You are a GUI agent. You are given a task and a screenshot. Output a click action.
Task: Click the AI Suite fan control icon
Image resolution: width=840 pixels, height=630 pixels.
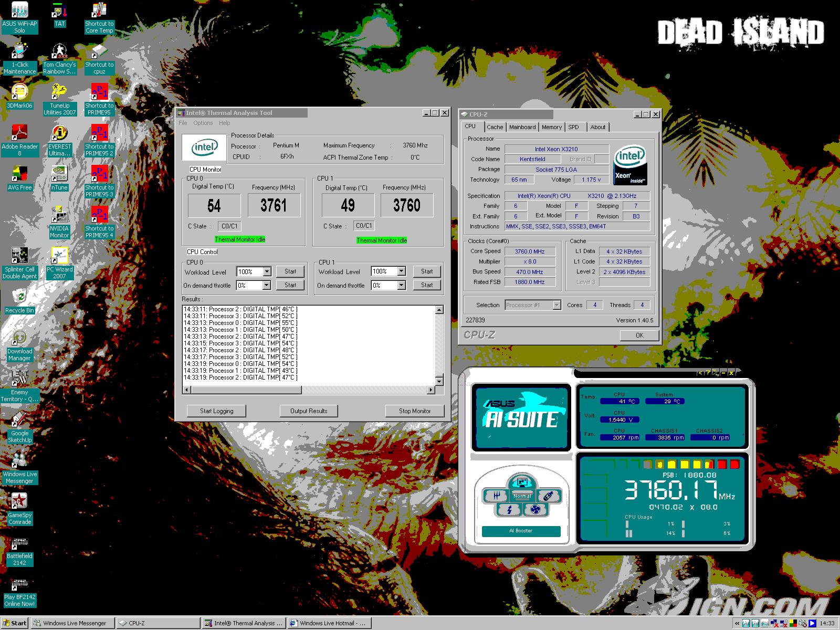[535, 509]
